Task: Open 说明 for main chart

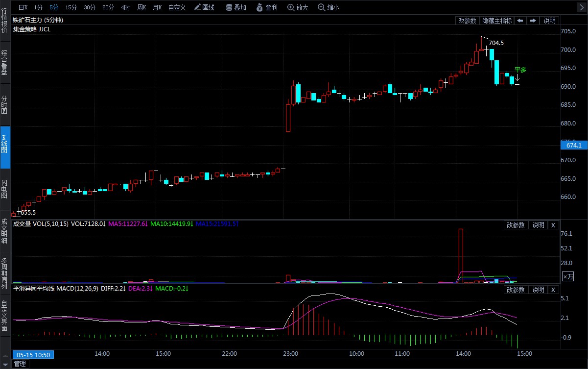Action: click(550, 21)
